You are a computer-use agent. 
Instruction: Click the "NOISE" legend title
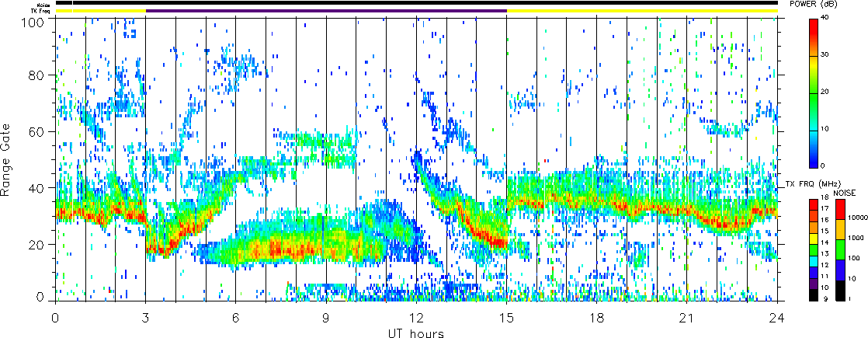(x=844, y=193)
